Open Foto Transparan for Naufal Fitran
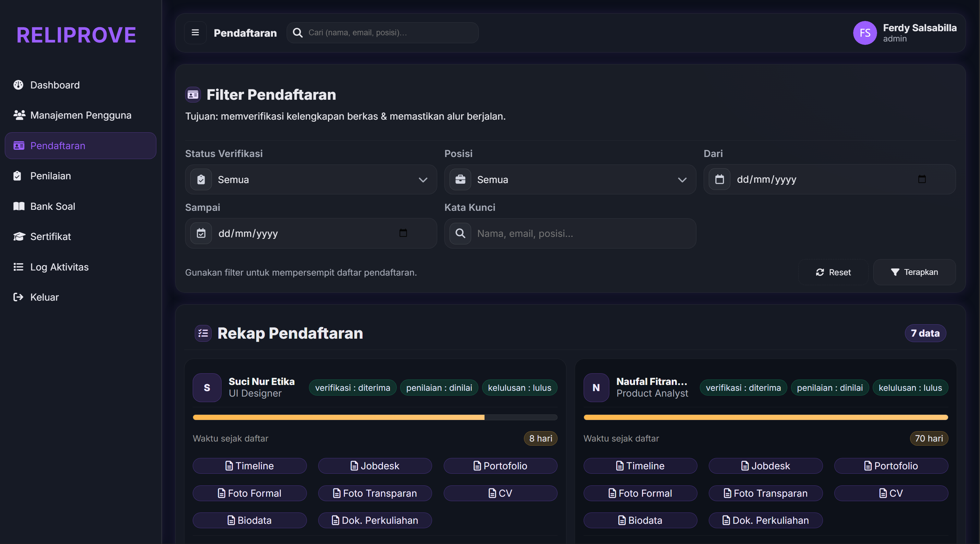Image resolution: width=980 pixels, height=544 pixels. click(765, 493)
